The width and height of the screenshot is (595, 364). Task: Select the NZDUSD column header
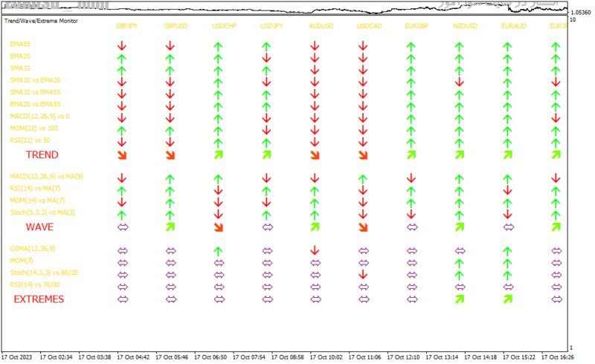[x=466, y=26]
